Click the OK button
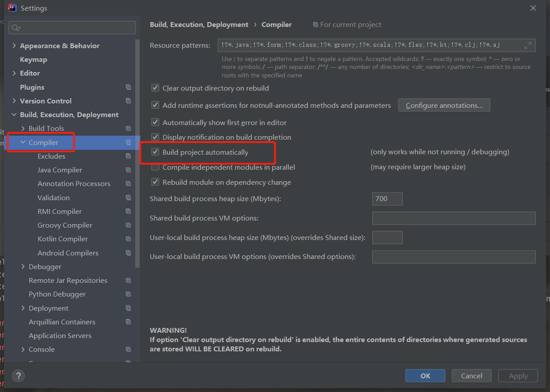This screenshot has width=550, height=392. point(425,376)
